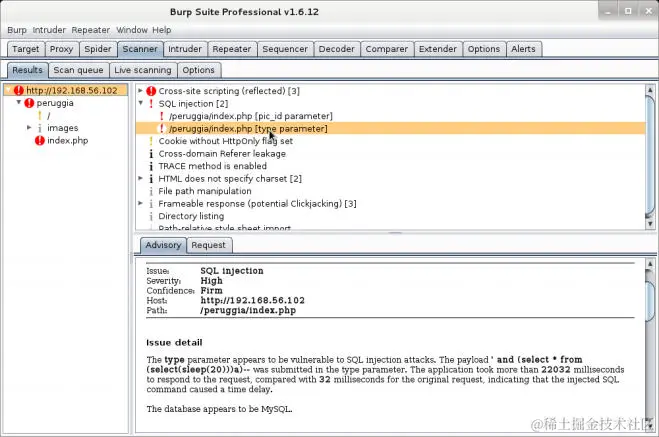Click the info icon beside Cross-domain Referer leakage
659x437 pixels.
point(151,154)
